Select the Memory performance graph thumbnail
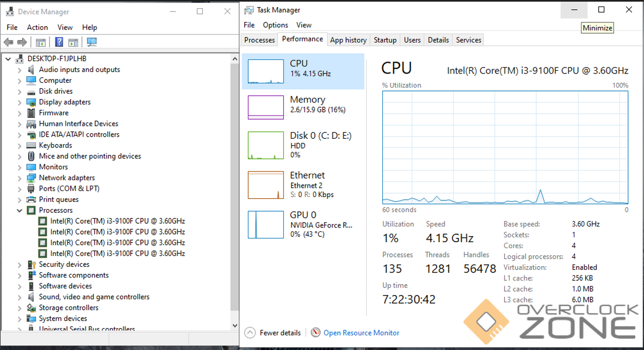Viewport: 644px width, 350px height. tap(266, 107)
